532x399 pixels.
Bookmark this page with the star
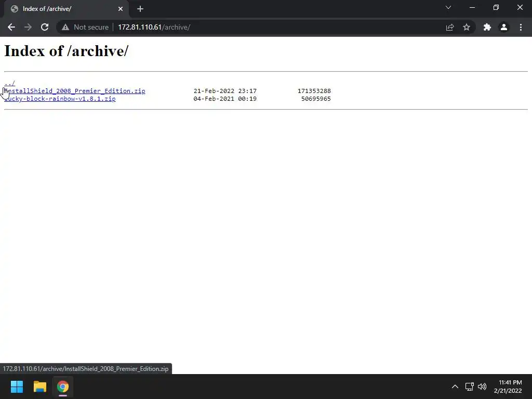(x=467, y=27)
